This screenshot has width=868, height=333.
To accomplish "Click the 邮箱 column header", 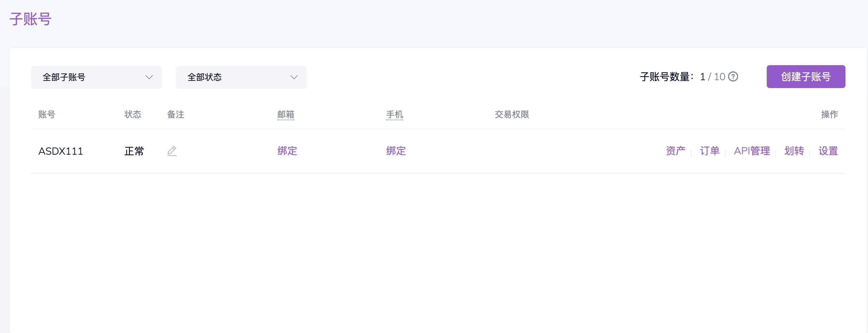I will point(286,115).
